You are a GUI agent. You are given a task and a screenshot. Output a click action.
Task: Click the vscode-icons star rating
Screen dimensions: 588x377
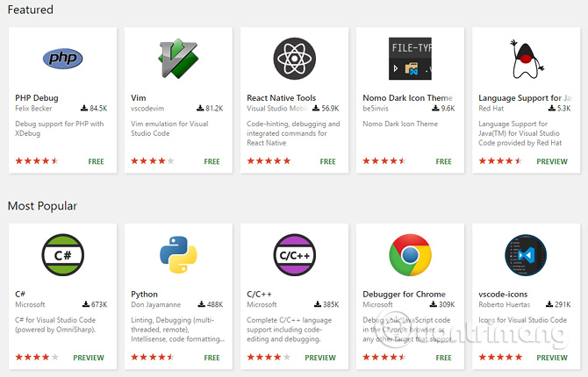(500, 358)
